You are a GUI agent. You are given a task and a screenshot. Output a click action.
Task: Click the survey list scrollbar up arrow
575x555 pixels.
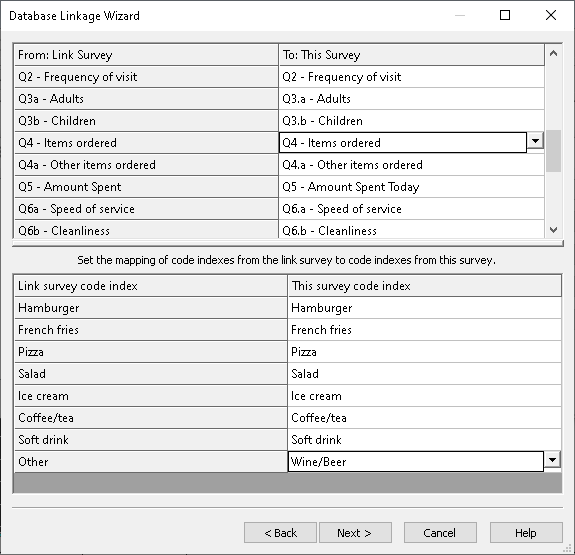point(553,54)
